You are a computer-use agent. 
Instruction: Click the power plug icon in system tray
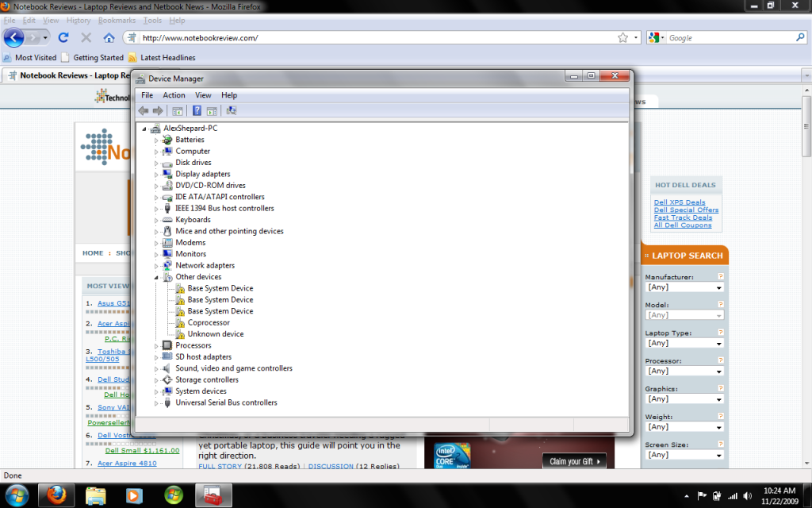click(717, 496)
